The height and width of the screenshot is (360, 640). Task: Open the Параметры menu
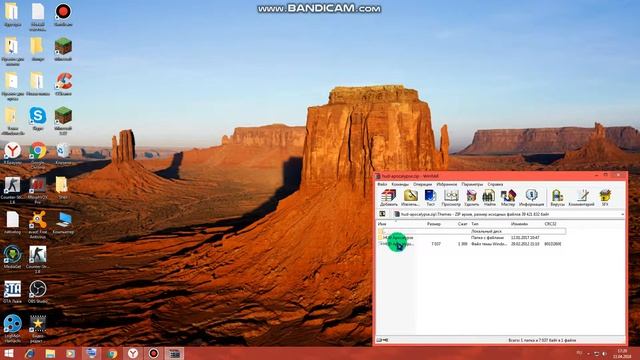coord(472,184)
